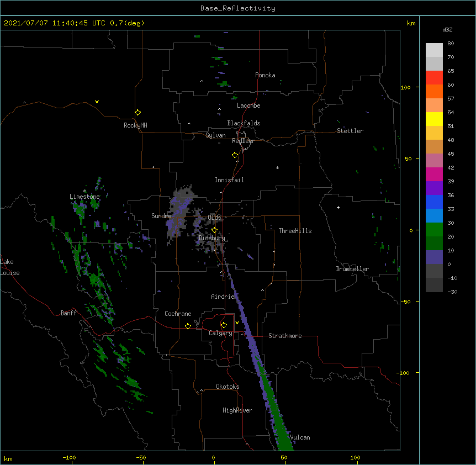This screenshot has height=465, width=476.
Task: Click the white asterisk marker east of Innisfail
Action: 277,167
